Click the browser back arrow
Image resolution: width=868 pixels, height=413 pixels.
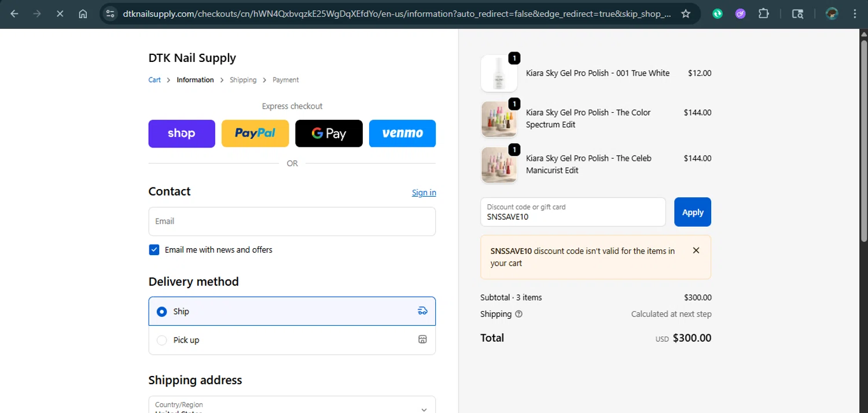pos(14,14)
